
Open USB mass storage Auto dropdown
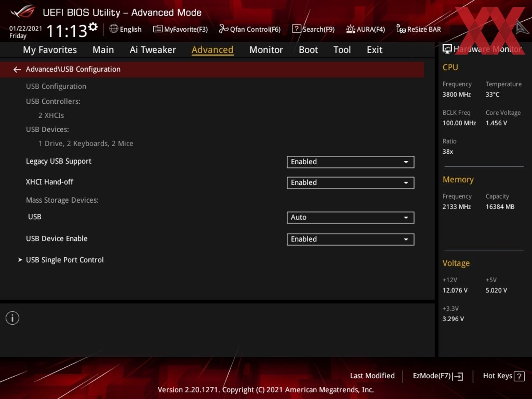[350, 217]
